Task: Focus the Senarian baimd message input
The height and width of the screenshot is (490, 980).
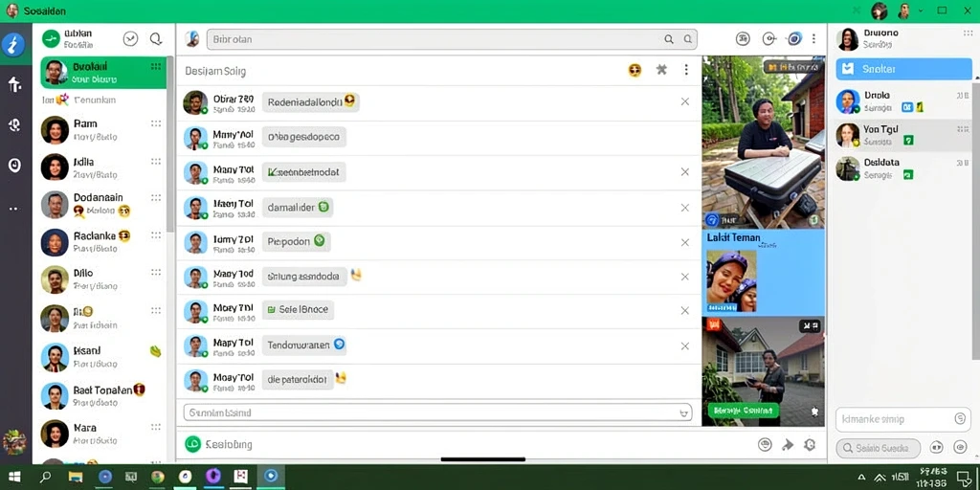Action: pos(437,412)
